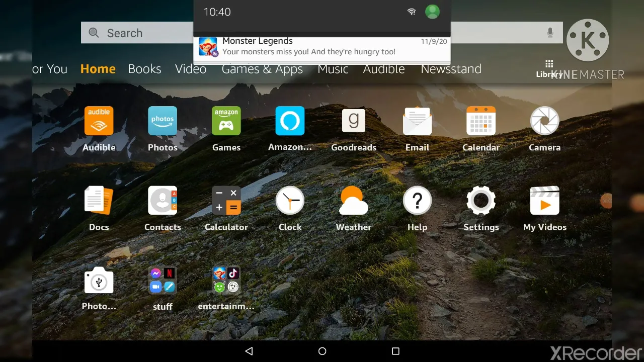Viewport: 644px width, 362px height.
Task: Open the Games & Apps tab
Action: coord(262,69)
